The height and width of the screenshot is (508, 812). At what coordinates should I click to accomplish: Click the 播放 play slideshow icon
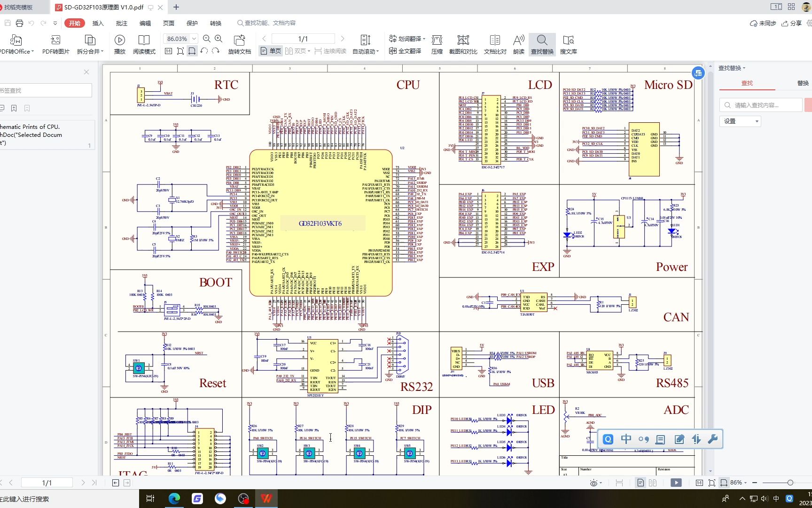[x=120, y=45]
